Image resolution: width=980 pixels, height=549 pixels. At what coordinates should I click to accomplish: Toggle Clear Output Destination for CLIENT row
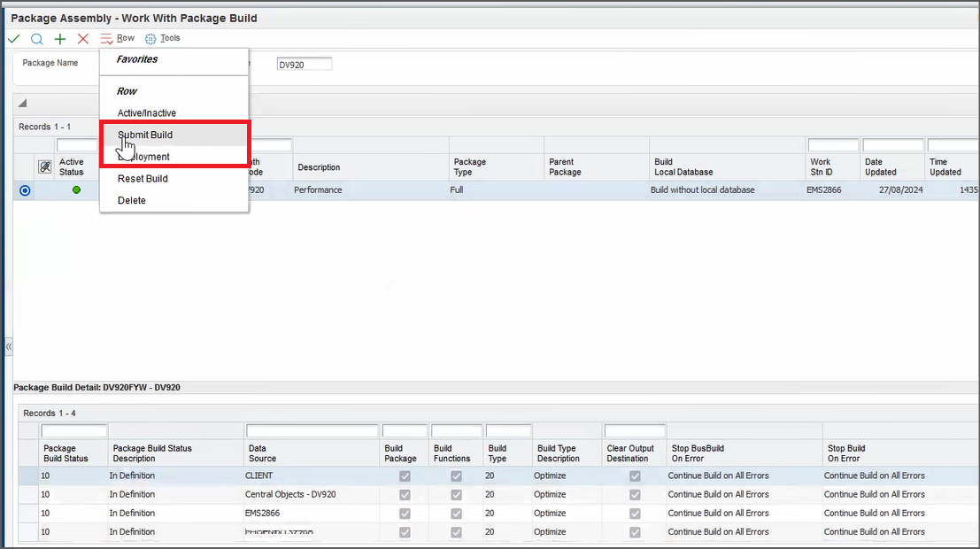pyautogui.click(x=635, y=476)
